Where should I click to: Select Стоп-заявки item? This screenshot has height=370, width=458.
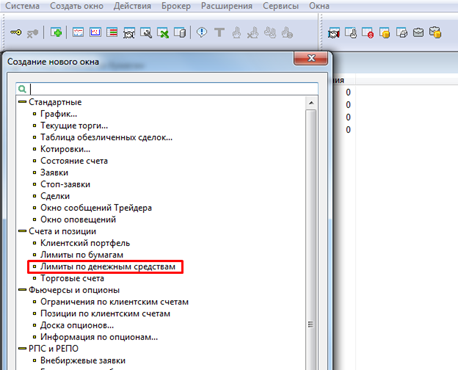click(x=65, y=184)
